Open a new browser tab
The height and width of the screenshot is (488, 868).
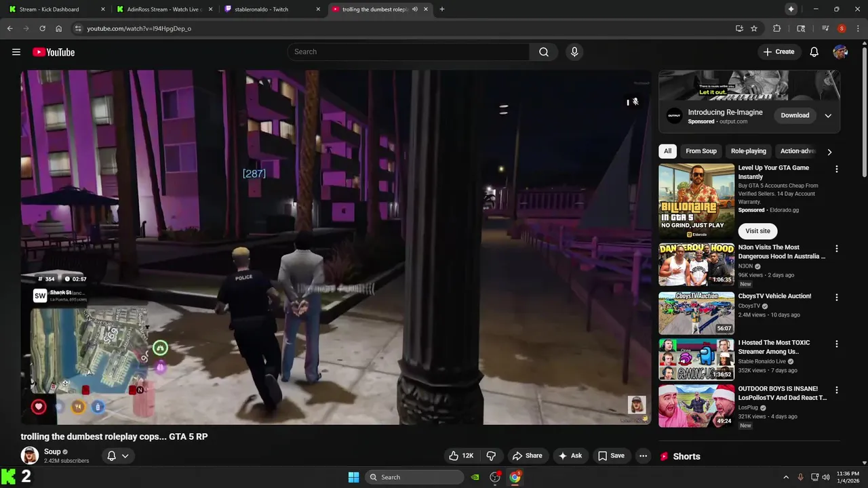pos(442,9)
